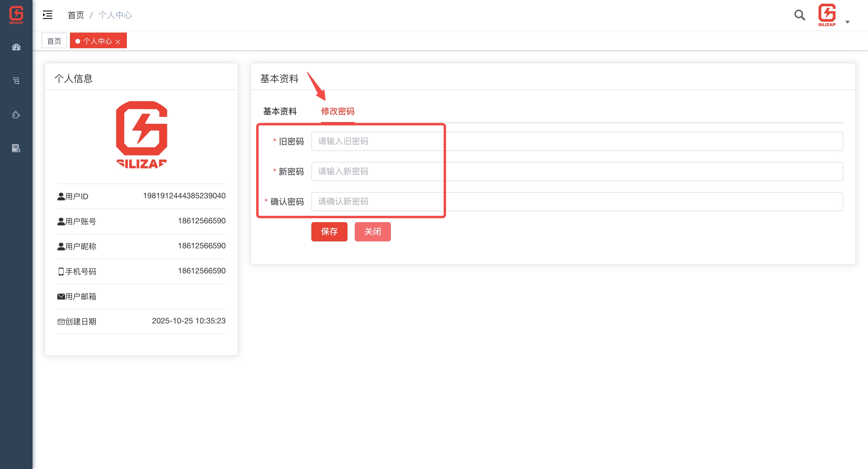Focus the 新密码 input field
Viewport: 868px width, 469px height.
coord(577,171)
